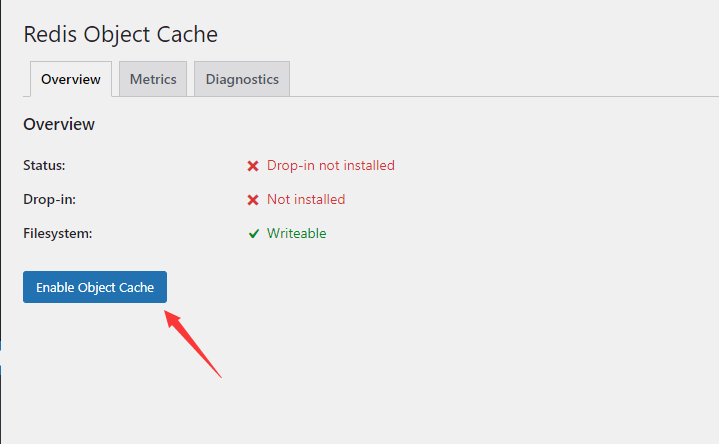The height and width of the screenshot is (444, 719).
Task: Click the 'Drop-in:' row label
Action: (x=50, y=199)
